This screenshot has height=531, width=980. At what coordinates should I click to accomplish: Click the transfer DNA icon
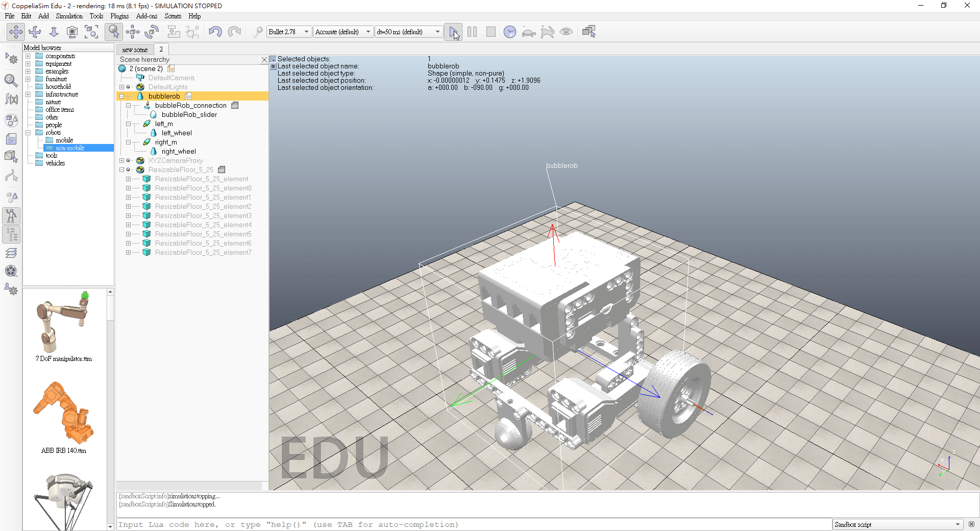pyautogui.click(x=192, y=32)
